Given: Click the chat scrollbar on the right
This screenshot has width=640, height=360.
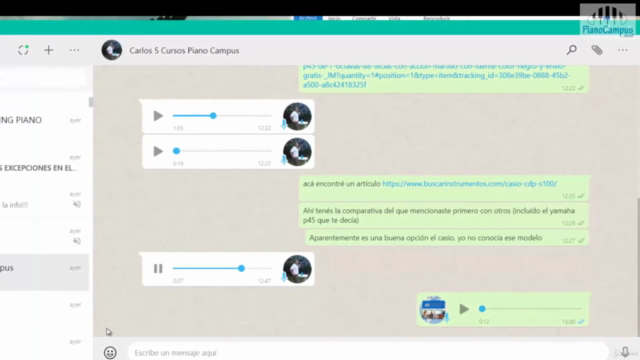Looking at the screenshot, I should coord(638,267).
